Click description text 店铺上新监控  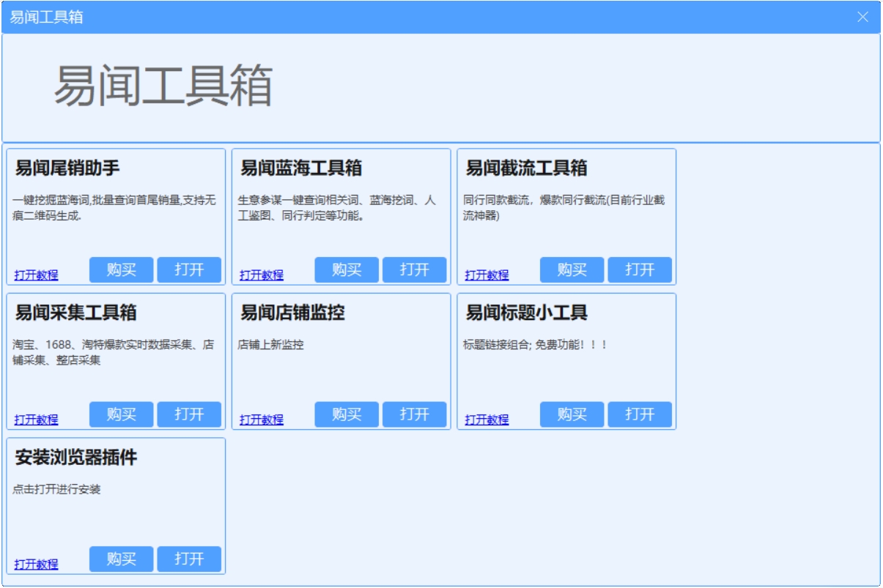tap(271, 345)
